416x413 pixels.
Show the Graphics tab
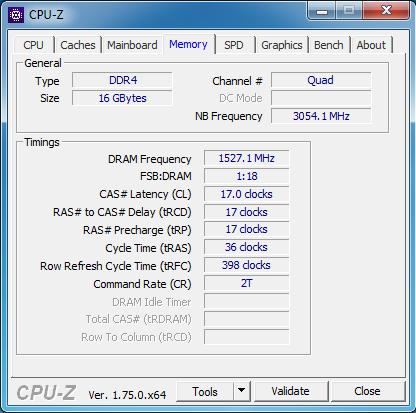click(282, 45)
